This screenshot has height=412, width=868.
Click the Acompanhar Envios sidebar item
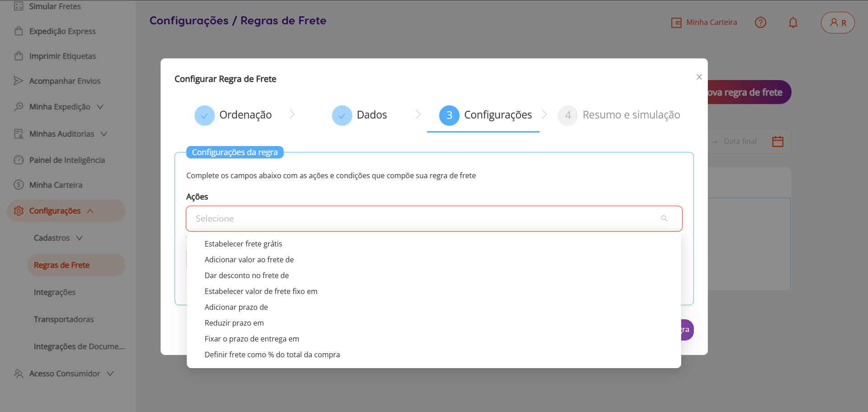click(x=65, y=81)
